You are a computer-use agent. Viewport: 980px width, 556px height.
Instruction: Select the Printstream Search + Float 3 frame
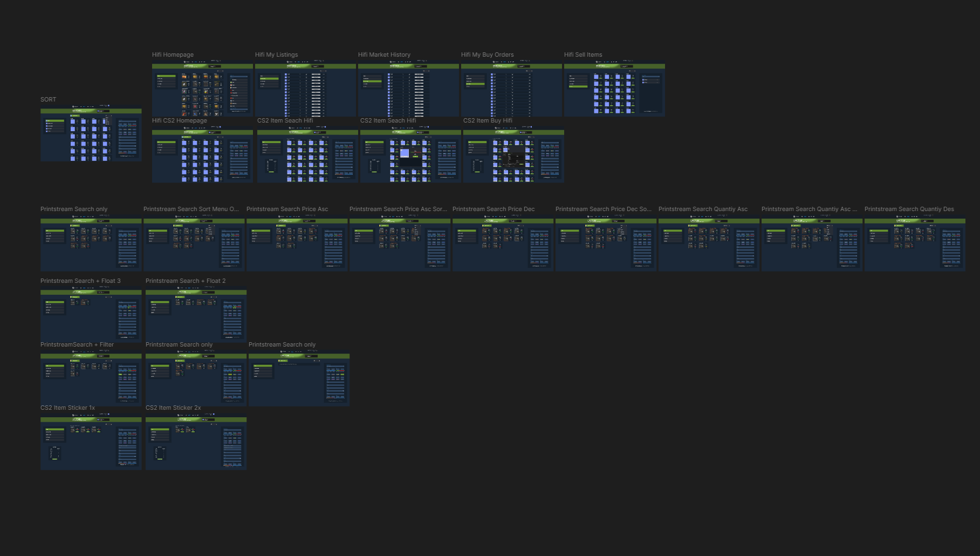click(x=91, y=316)
